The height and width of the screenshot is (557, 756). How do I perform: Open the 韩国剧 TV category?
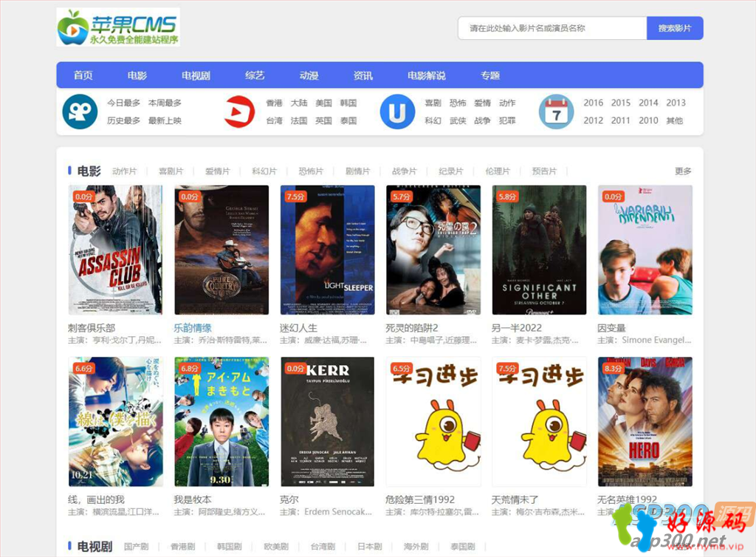point(230,547)
